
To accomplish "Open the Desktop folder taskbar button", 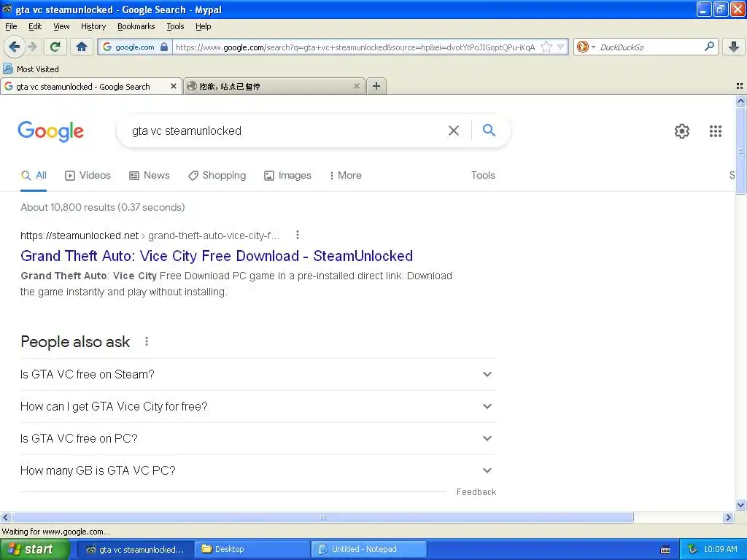I will point(252,549).
